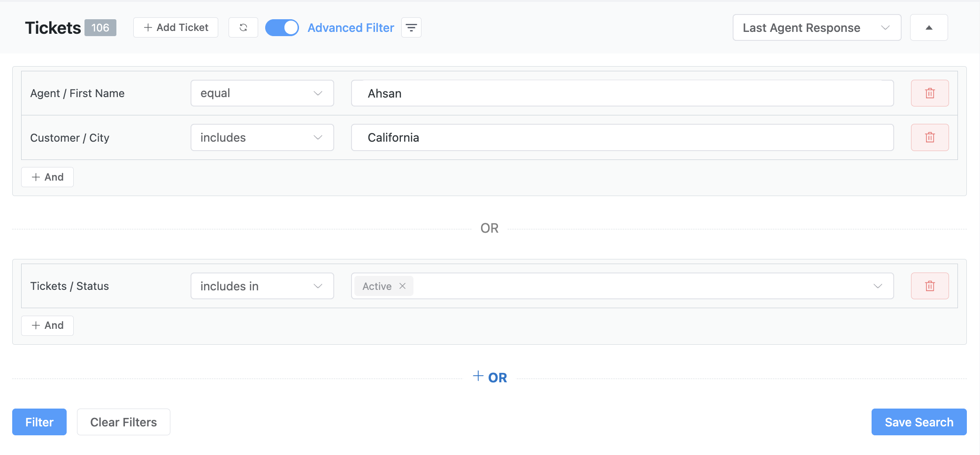Viewport: 980px width, 455px height.
Task: Select the Tickets heading
Action: click(53, 27)
